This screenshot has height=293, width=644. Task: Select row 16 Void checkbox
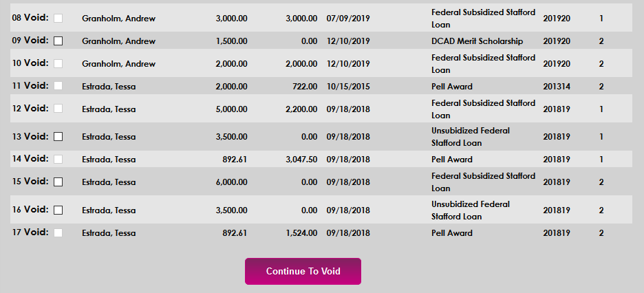tap(58, 210)
